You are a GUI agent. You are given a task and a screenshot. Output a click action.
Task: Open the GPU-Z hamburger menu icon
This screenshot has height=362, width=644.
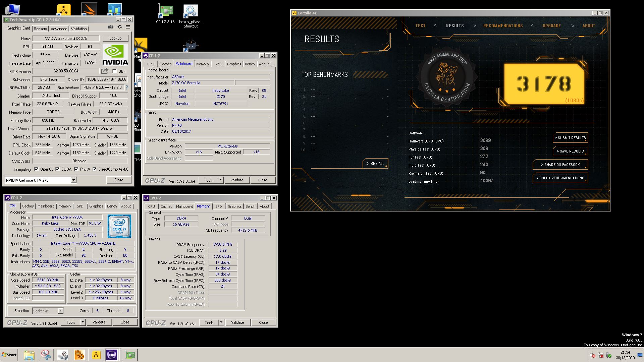(x=128, y=27)
